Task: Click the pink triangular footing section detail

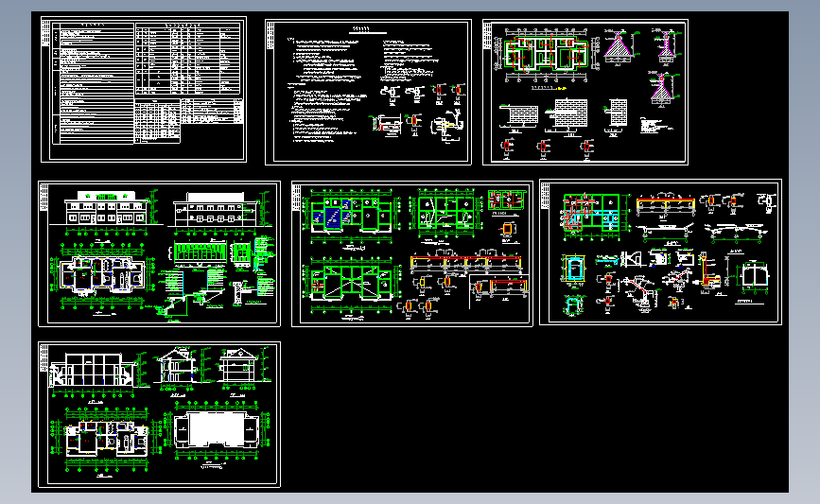Action: coord(618,48)
